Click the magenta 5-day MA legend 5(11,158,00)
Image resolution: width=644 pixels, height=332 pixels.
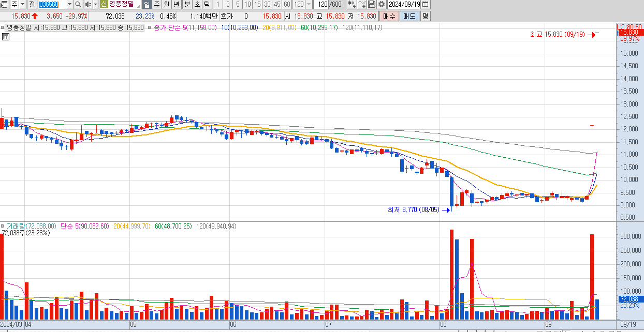199,27
